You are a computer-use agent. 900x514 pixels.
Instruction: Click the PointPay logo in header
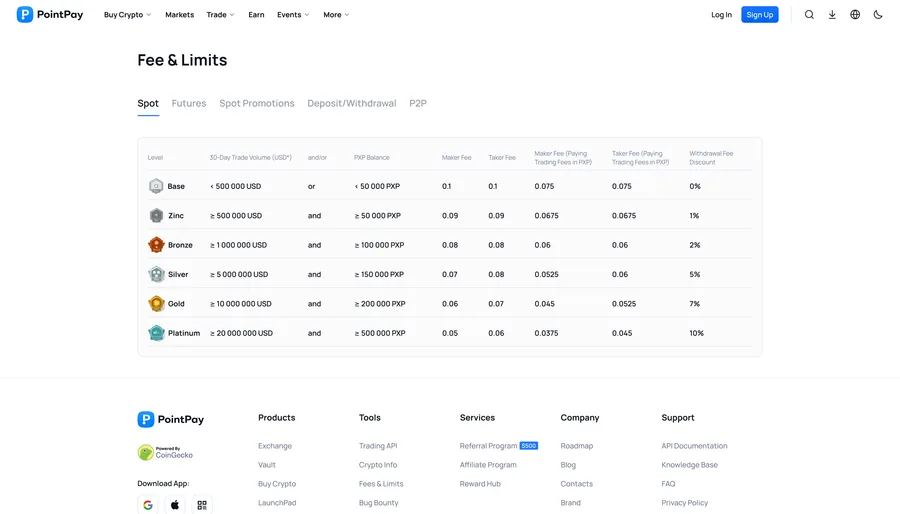50,14
